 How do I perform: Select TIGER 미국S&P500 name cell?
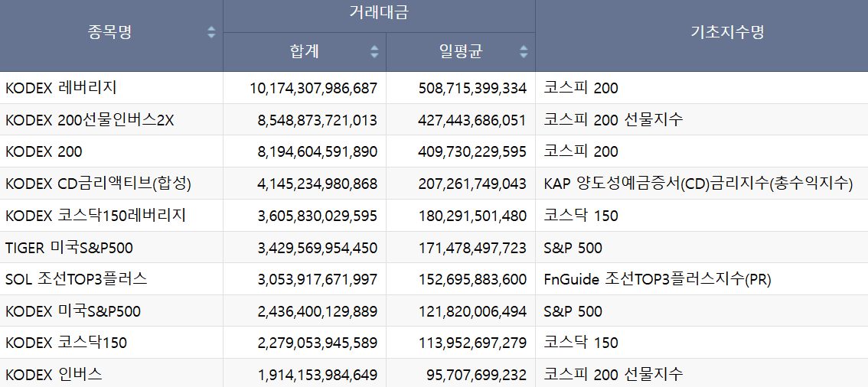click(69, 248)
